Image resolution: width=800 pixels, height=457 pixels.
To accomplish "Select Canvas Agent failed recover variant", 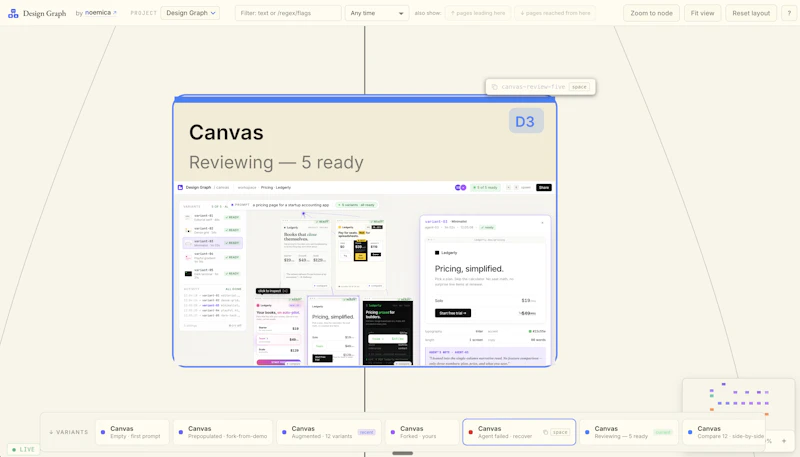I will (x=519, y=432).
